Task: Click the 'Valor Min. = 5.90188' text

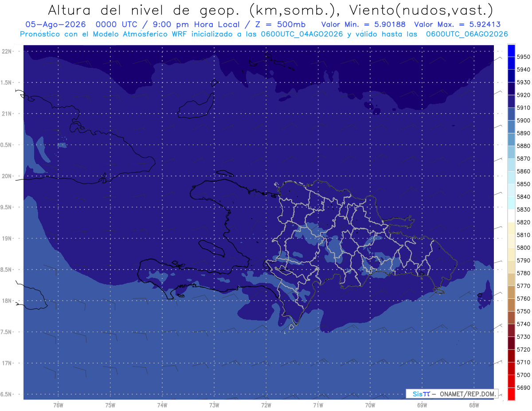Action: (x=364, y=24)
